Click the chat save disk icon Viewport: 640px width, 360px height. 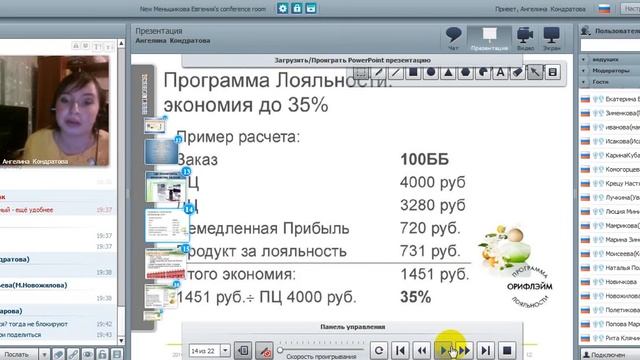pos(117,355)
